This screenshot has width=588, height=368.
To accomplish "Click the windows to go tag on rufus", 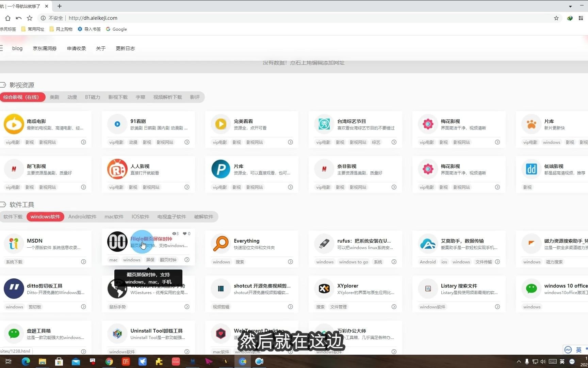I will click(354, 262).
